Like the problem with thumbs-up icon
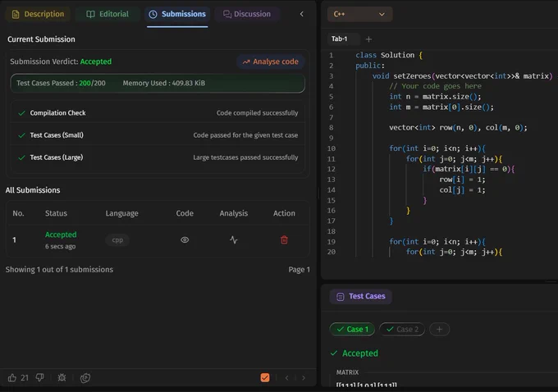The height and width of the screenshot is (392, 558). [12, 378]
